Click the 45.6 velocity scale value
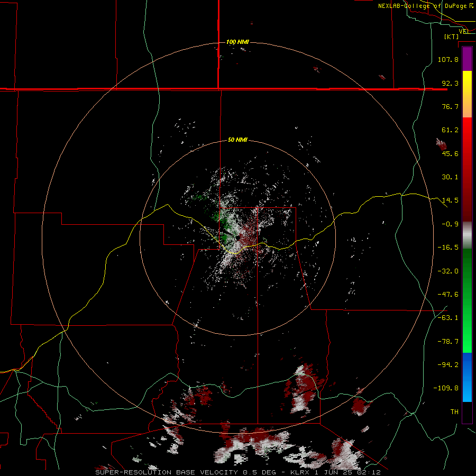 (x=450, y=153)
